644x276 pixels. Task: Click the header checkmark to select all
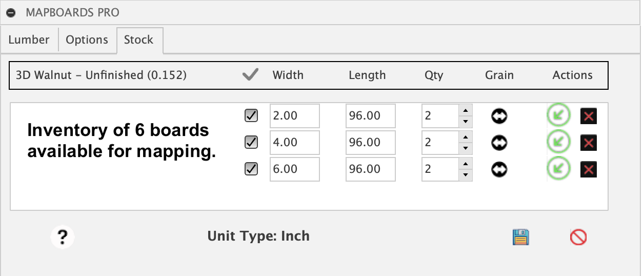tap(250, 75)
